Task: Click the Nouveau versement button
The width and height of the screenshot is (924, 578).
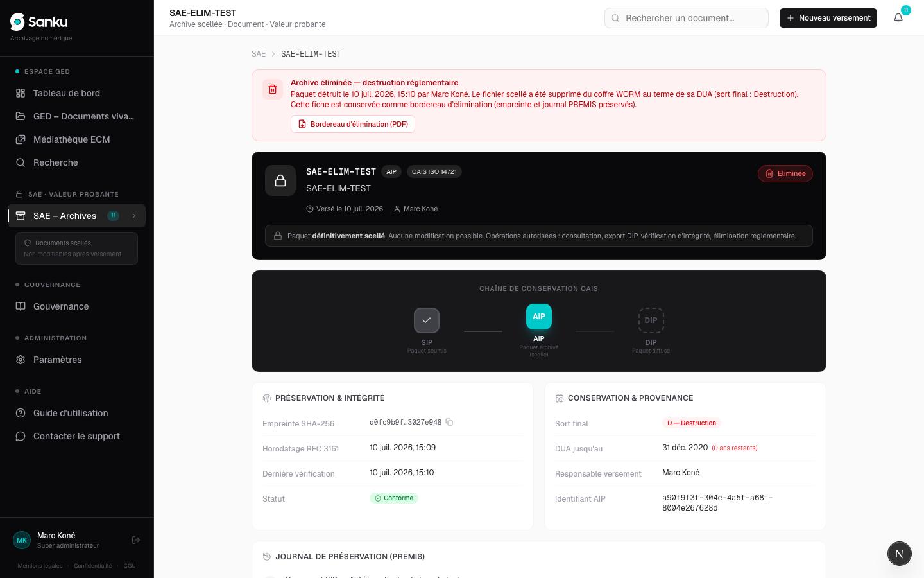Action: pyautogui.click(x=828, y=18)
